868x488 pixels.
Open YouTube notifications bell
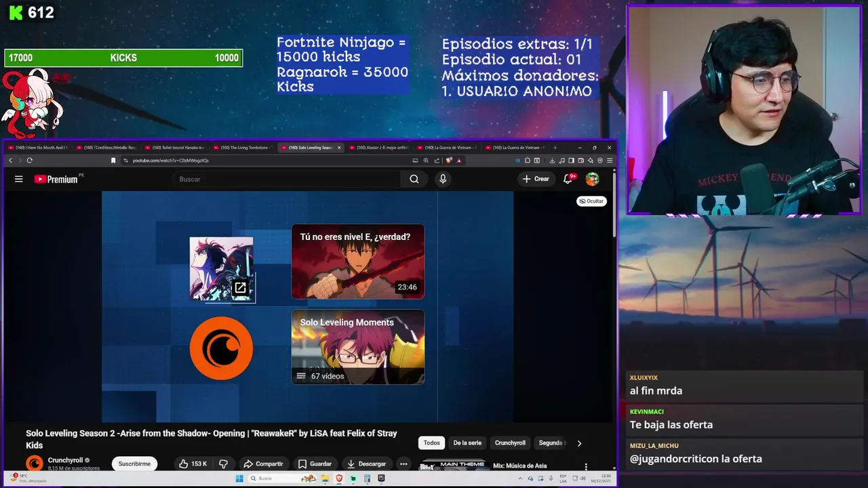pyautogui.click(x=568, y=179)
